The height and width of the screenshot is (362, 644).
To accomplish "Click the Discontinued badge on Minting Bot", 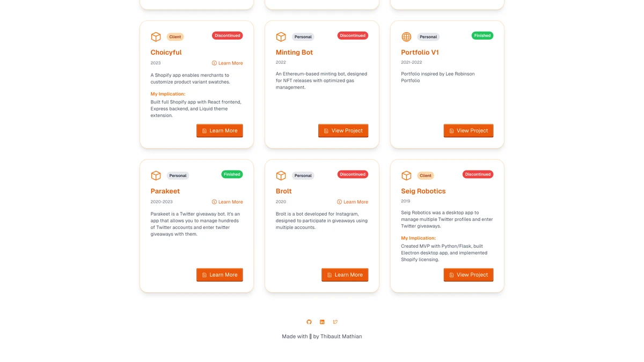I will pos(353,35).
